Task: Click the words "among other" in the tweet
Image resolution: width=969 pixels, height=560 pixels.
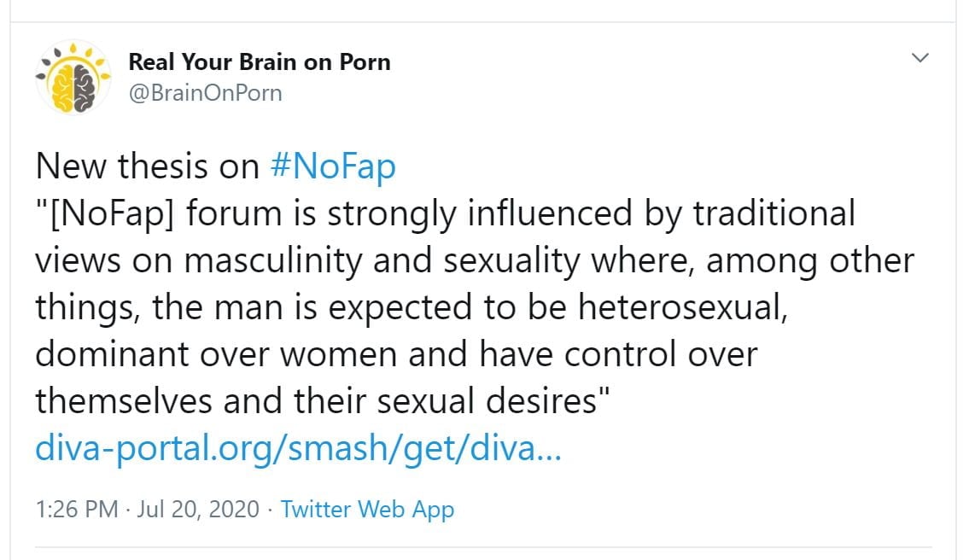Action: 810,260
